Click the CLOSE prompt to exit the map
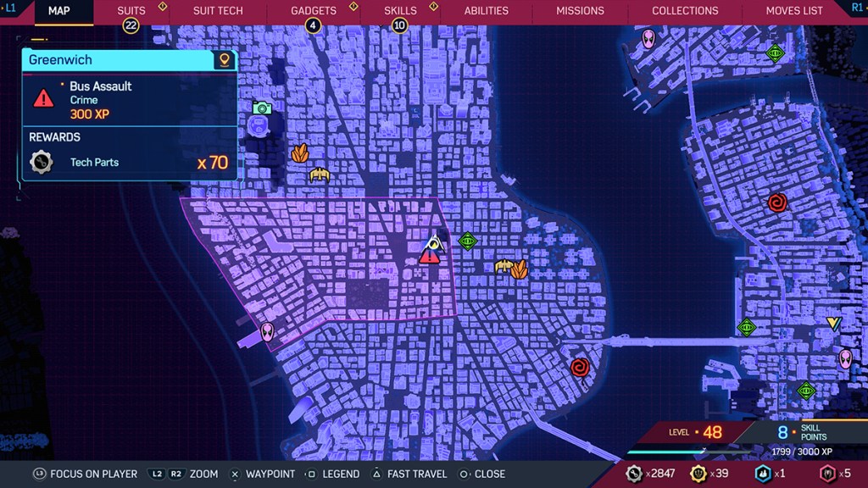Viewport: 868px width, 488px height. (x=481, y=474)
